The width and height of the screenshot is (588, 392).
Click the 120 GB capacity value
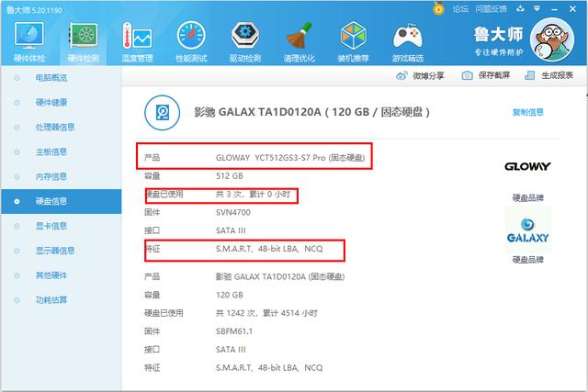tap(230, 295)
